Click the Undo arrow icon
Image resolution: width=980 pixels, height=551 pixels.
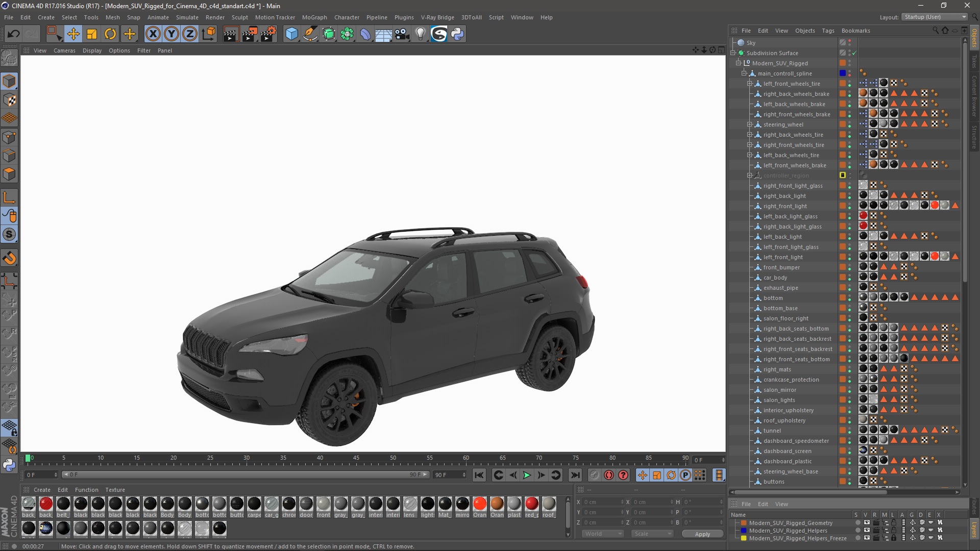14,34
